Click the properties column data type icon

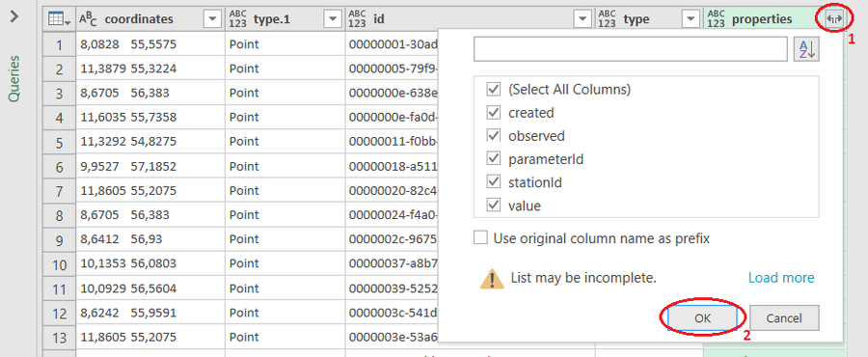tap(716, 19)
